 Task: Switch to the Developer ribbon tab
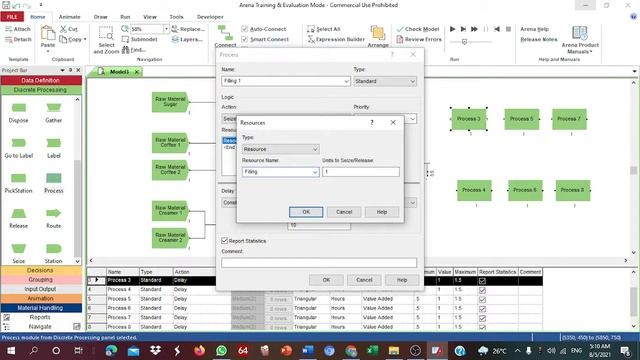pos(210,17)
